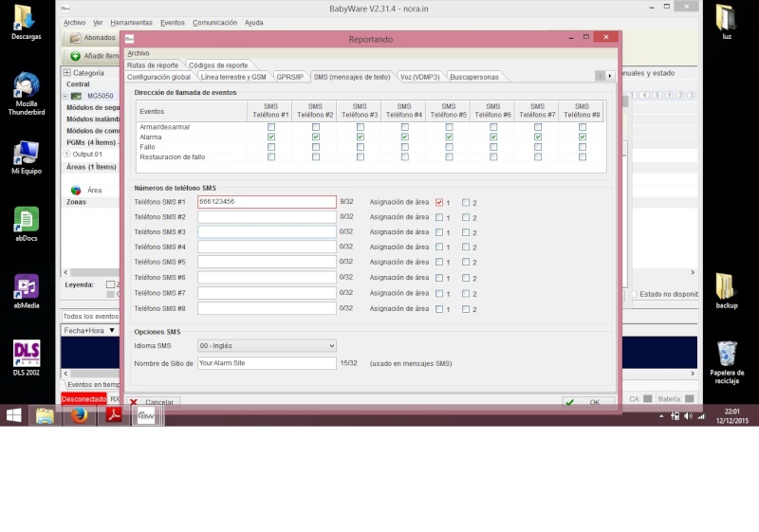Viewport: 759px width, 532px height.
Task: Enable Restauracion de fallo for Teléfono #3
Action: click(x=361, y=156)
